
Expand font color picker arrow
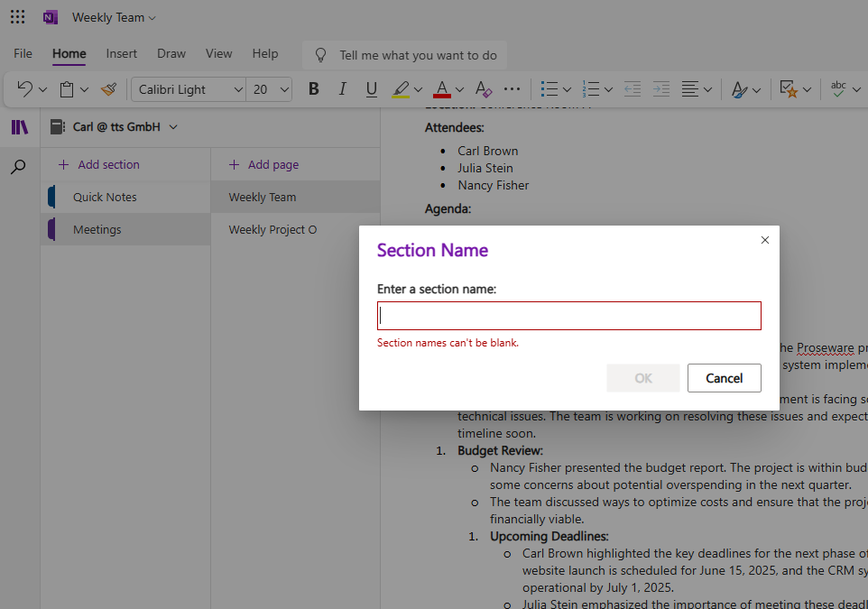pyautogui.click(x=459, y=89)
